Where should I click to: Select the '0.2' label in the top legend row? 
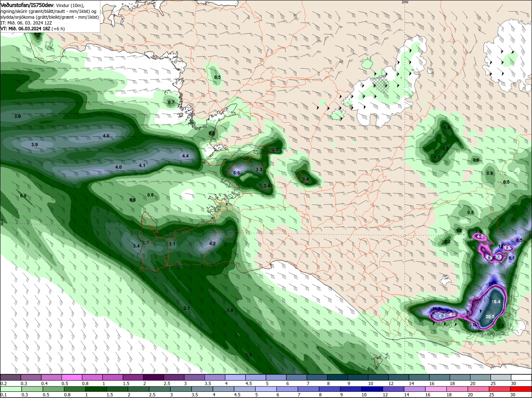pos(3,383)
